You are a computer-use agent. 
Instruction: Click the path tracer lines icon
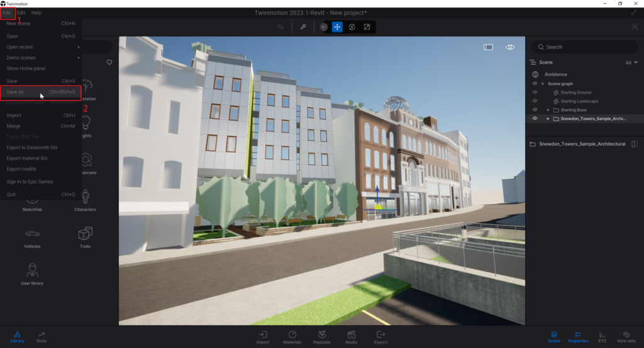click(280, 27)
